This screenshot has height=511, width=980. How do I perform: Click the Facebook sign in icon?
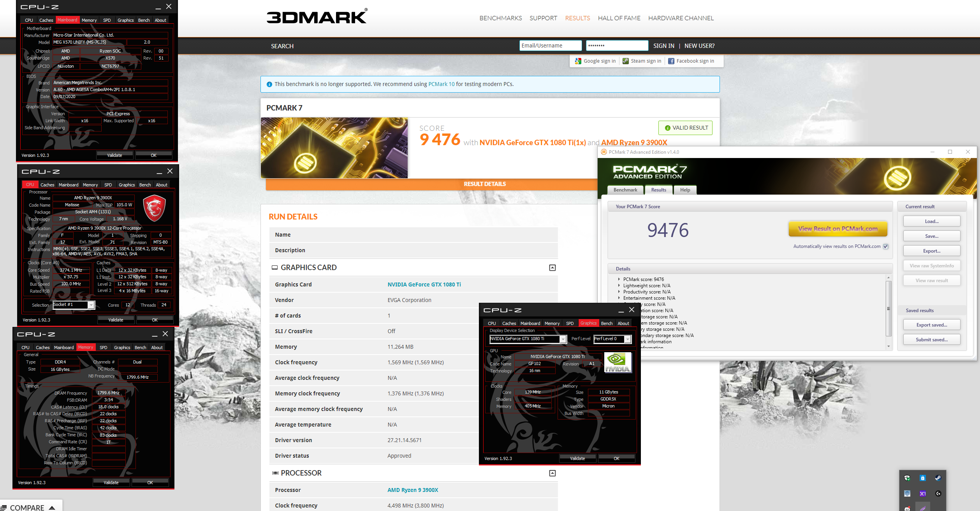pos(671,61)
